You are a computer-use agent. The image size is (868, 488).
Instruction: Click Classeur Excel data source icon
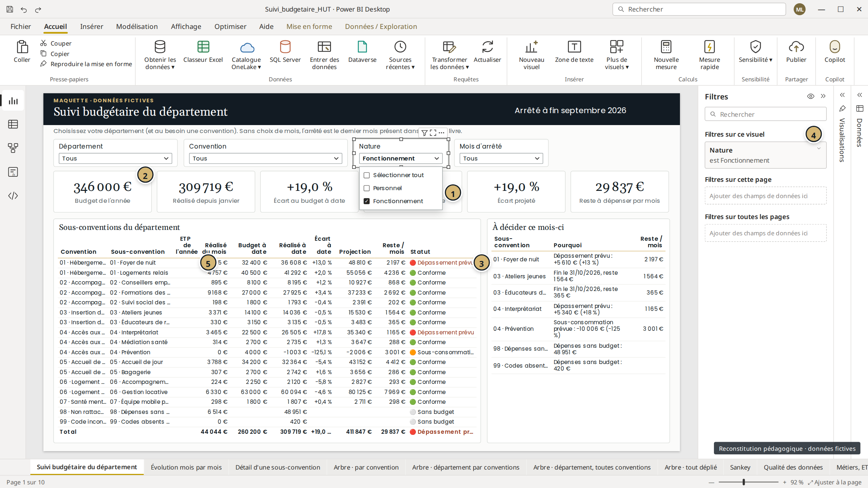click(203, 47)
